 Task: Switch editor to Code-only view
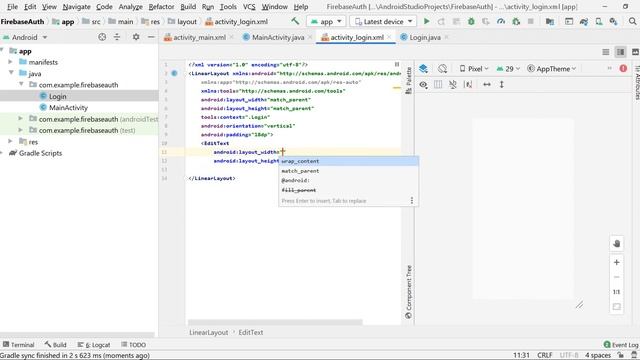(x=606, y=52)
